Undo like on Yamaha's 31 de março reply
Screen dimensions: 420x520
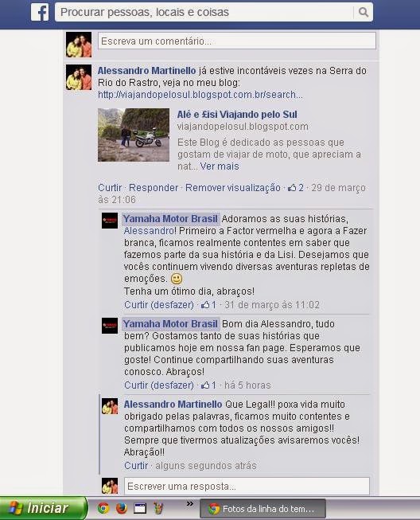click(x=159, y=304)
